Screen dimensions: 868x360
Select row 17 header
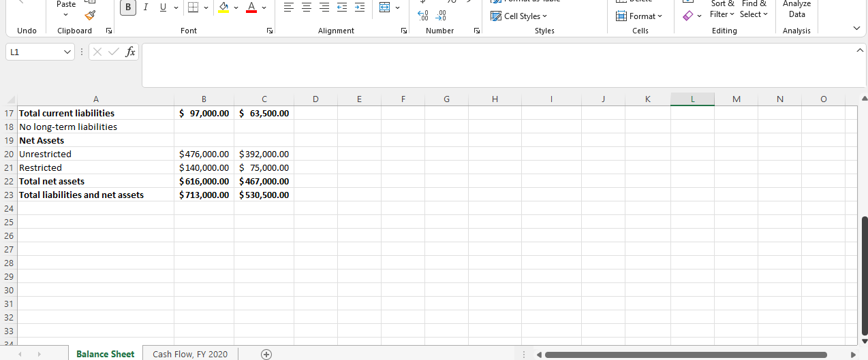click(x=9, y=113)
